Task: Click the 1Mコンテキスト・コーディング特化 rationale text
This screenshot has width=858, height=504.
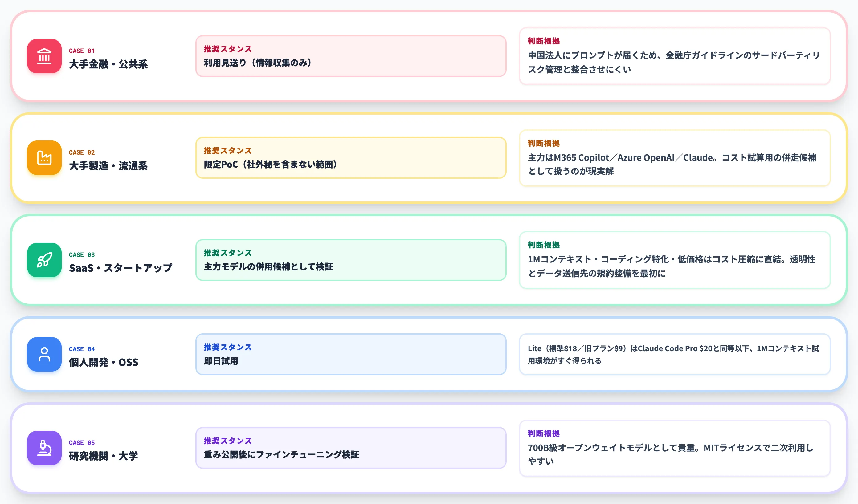Action: pos(672,266)
